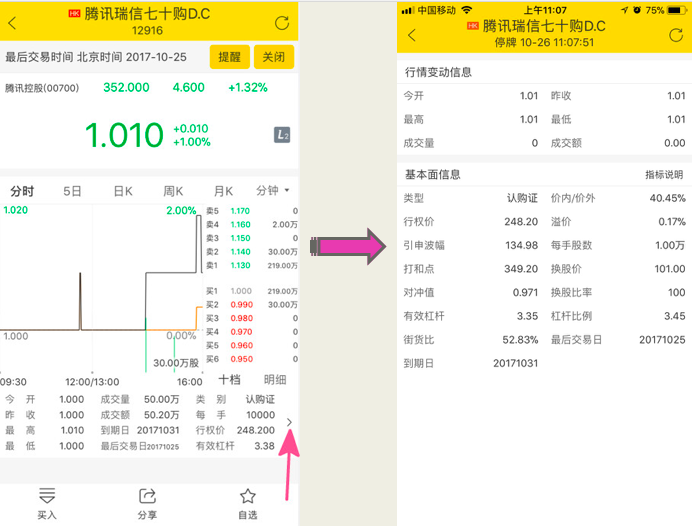Viewport: 692px width, 526px height.
Task: Click the 引申波幅 134.98 value
Action: coord(521,245)
